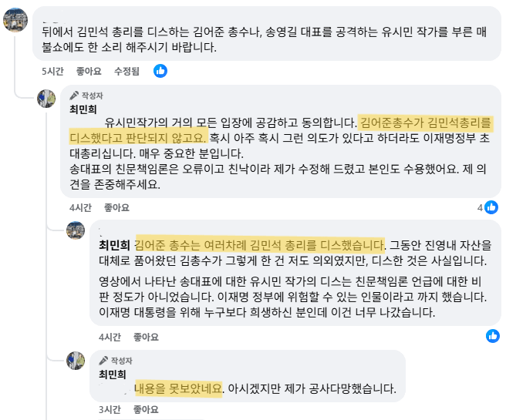Click the 4시간 timestamp under the '제 의견을 존중해주세요' reply

[x=80, y=207]
